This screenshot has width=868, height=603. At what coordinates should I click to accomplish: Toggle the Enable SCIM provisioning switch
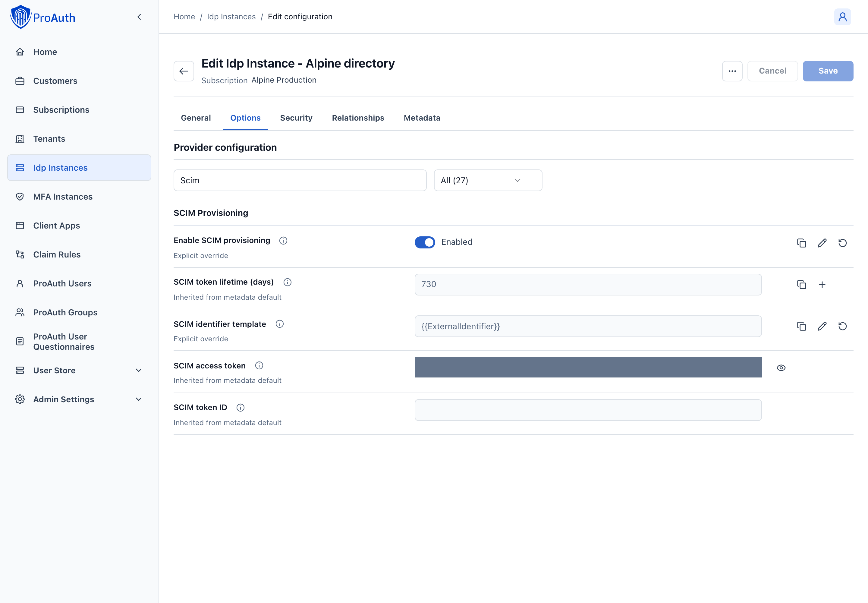pyautogui.click(x=425, y=242)
